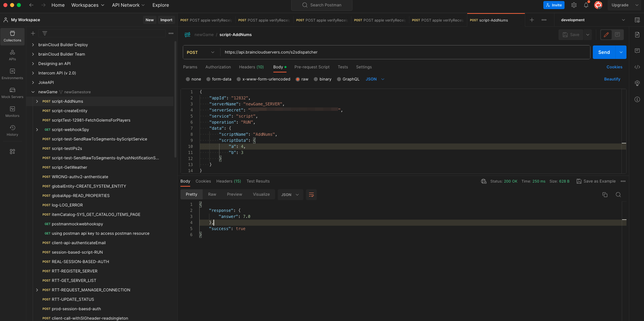Expand the script-webhookSpy request examples
The image size is (644, 321).
tap(37, 130)
